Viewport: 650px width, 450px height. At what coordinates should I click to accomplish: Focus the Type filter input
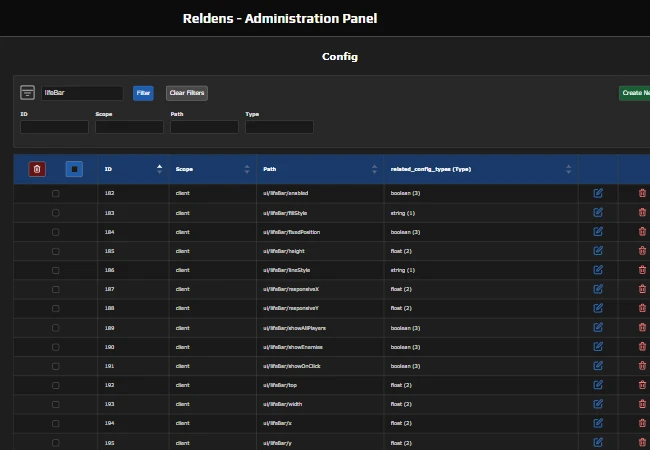pos(279,127)
